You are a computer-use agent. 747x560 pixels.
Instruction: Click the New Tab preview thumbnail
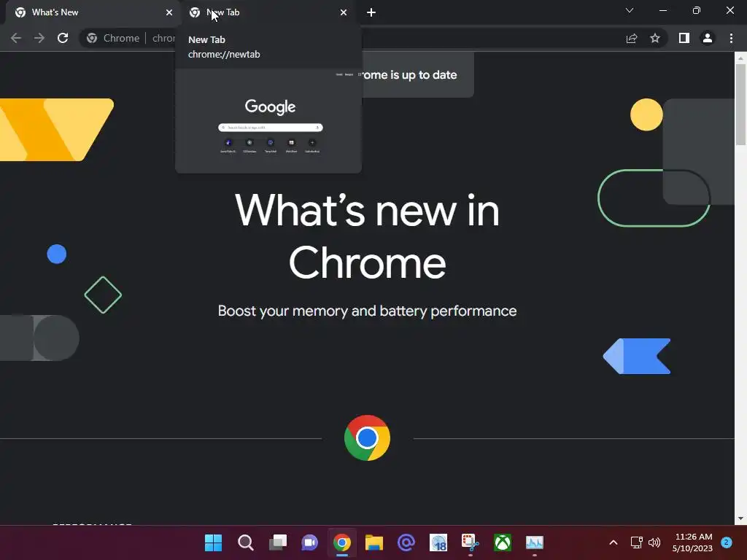point(268,121)
